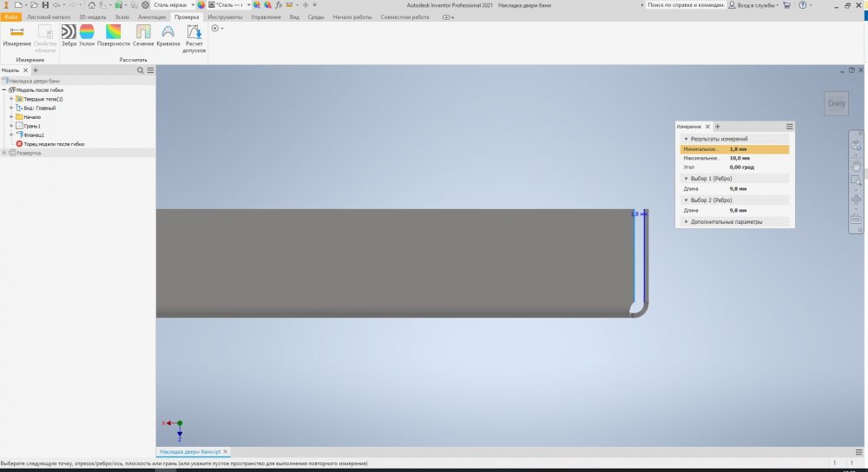Collapse the Выбор 1 (Ребро) section
The image size is (868, 472).
pyautogui.click(x=686, y=178)
